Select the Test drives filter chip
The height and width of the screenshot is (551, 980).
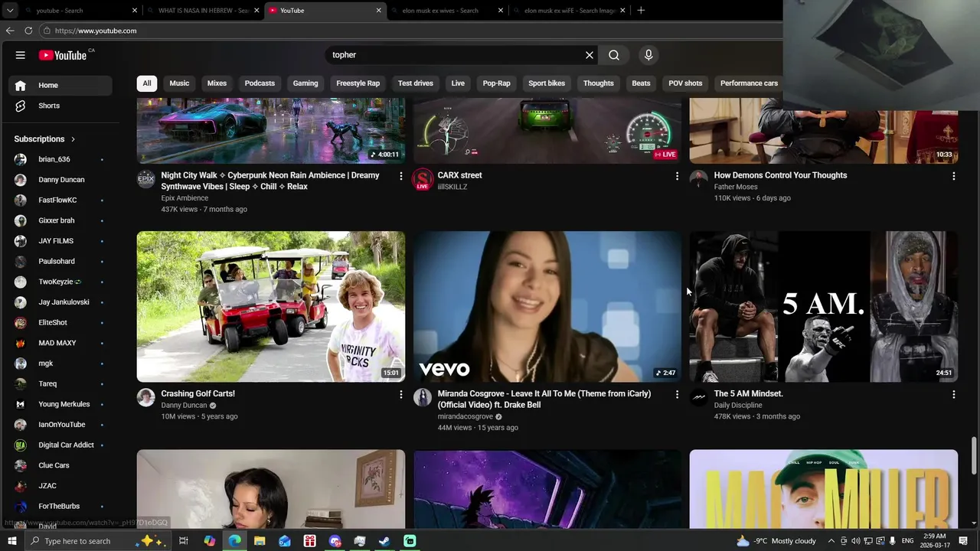click(416, 83)
